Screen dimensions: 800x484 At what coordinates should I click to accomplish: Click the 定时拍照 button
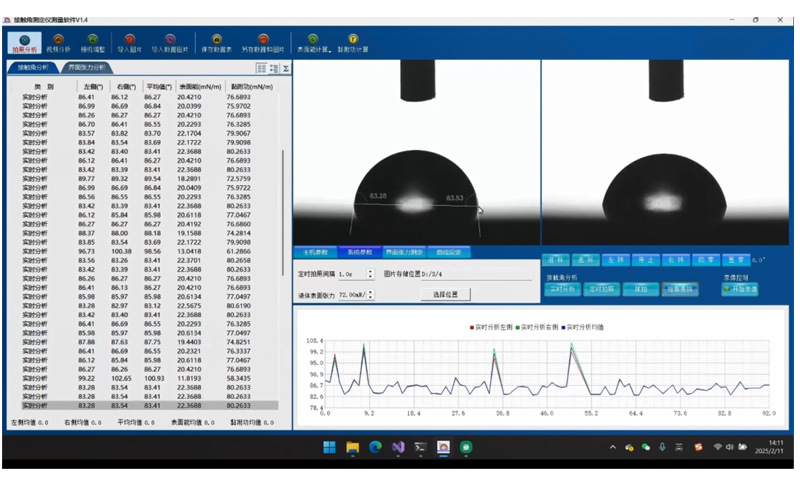602,288
